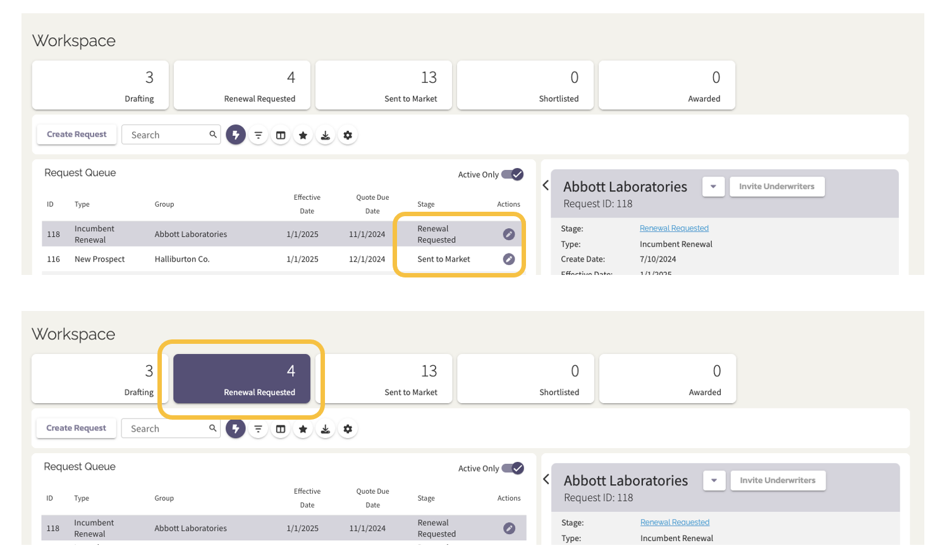Open the Renewal Requested stage link in the upper detail panel
This screenshot has width=942, height=560.
point(674,228)
